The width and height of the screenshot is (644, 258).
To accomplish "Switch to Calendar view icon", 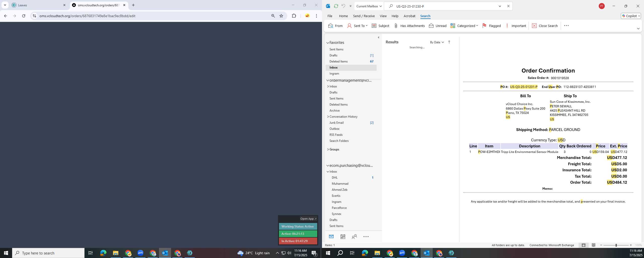I will pos(343,237).
